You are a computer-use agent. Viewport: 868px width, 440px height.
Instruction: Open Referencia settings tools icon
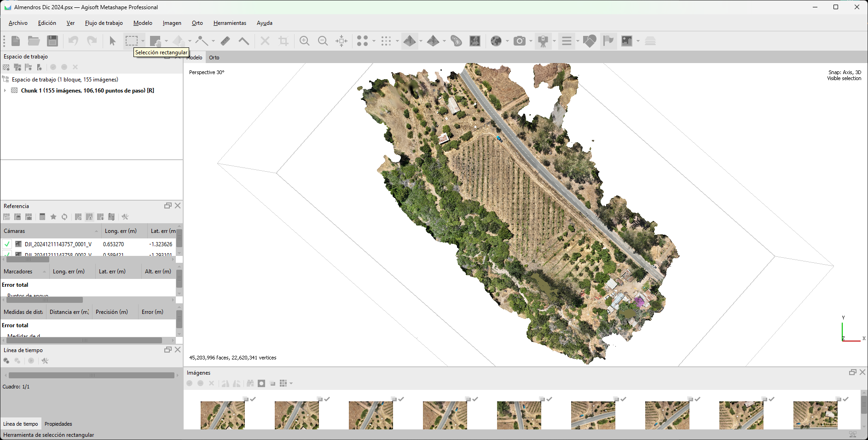point(125,217)
